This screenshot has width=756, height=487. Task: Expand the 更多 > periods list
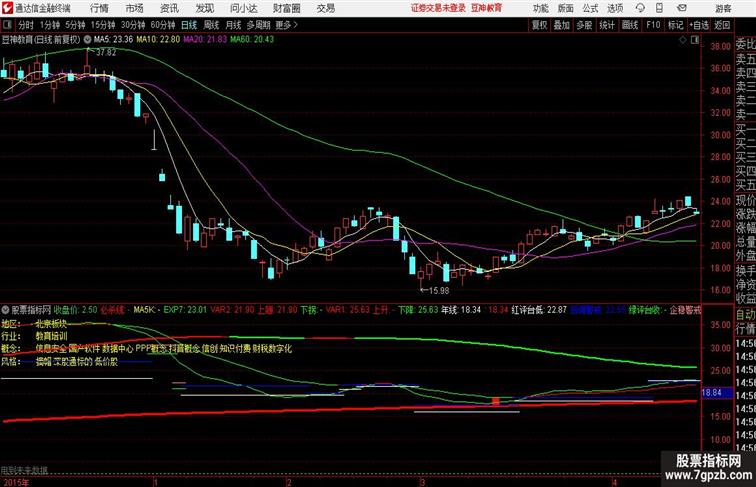tap(286, 25)
